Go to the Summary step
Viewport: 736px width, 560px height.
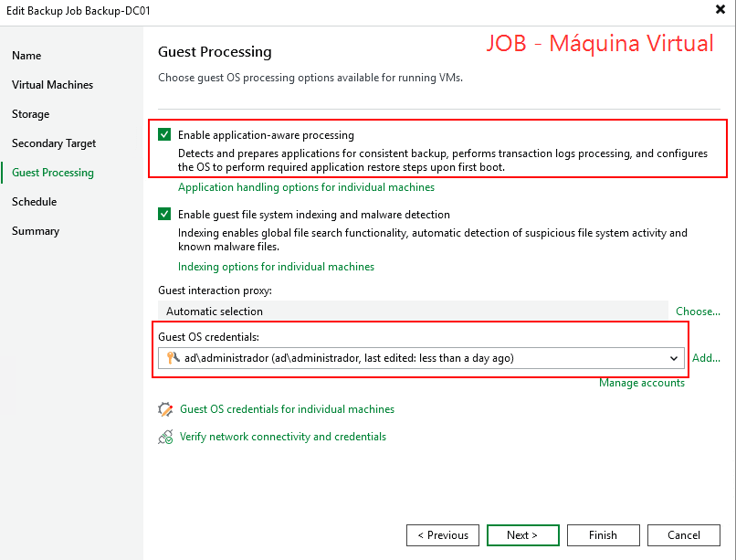coord(35,230)
